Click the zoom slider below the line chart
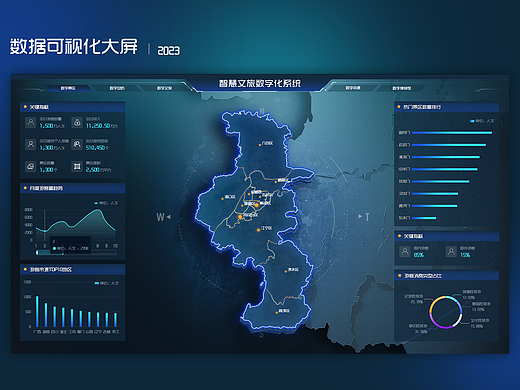 [76, 253]
